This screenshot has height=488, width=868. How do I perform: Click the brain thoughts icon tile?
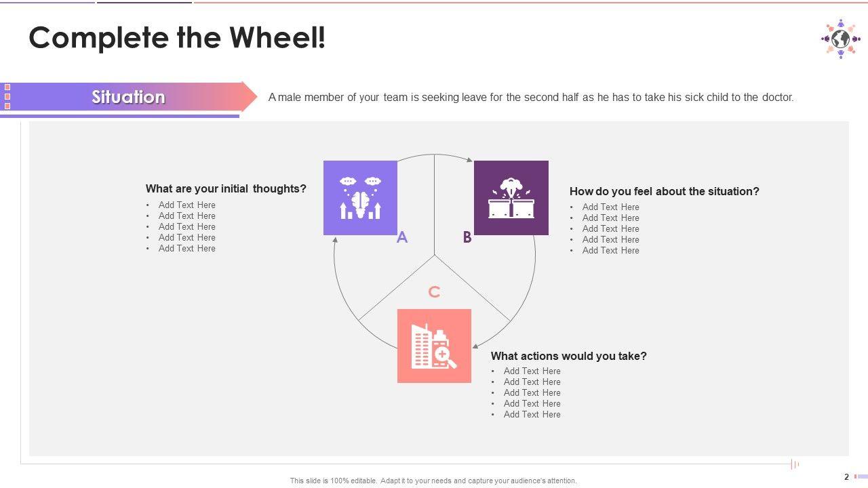(360, 198)
